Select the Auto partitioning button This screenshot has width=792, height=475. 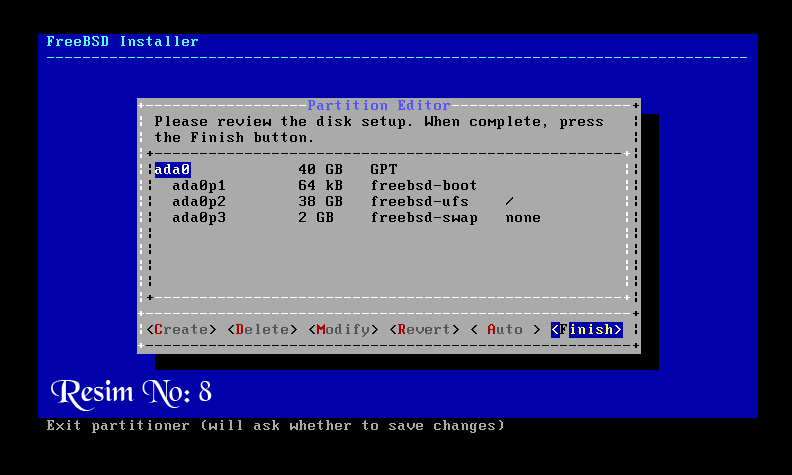pos(505,329)
